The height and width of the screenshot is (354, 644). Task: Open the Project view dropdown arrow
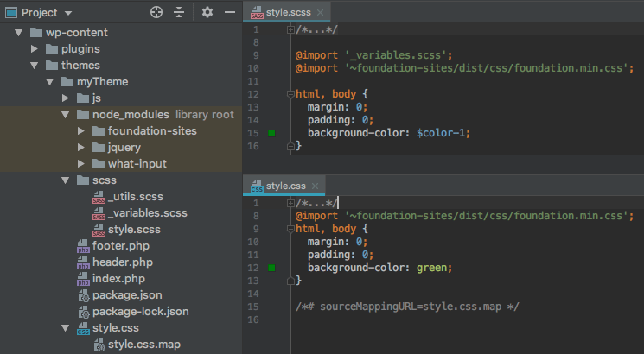click(x=68, y=13)
